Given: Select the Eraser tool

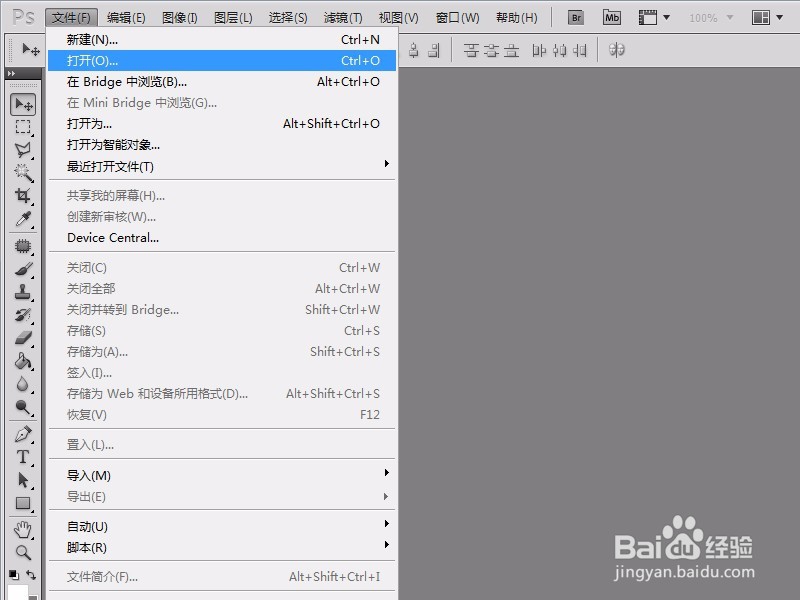Looking at the screenshot, I should pos(22,336).
